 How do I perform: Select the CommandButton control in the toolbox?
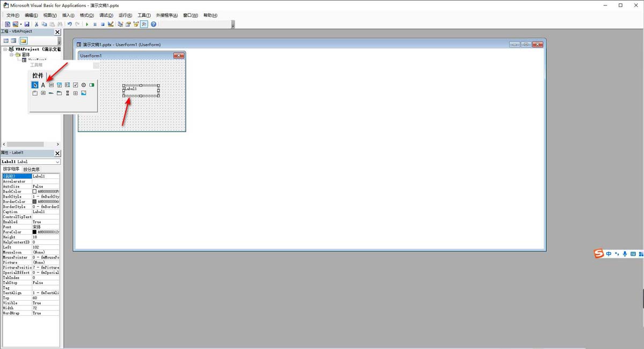click(x=43, y=93)
